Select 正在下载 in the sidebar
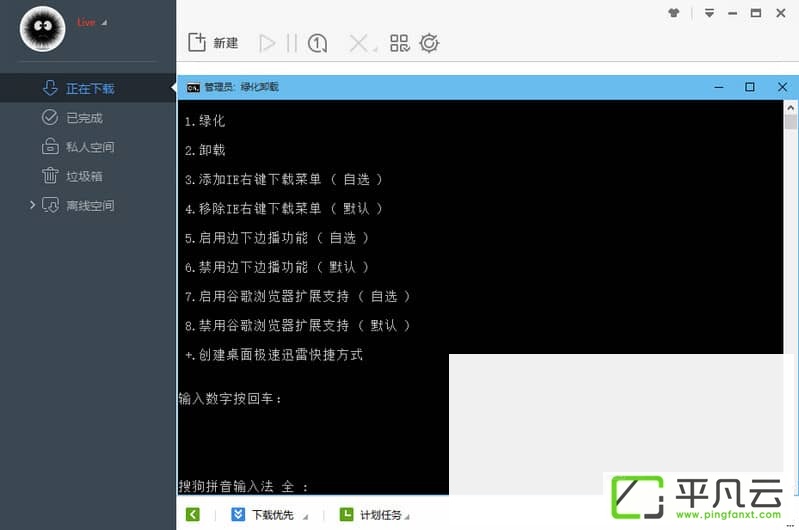799x530 pixels. (90, 89)
